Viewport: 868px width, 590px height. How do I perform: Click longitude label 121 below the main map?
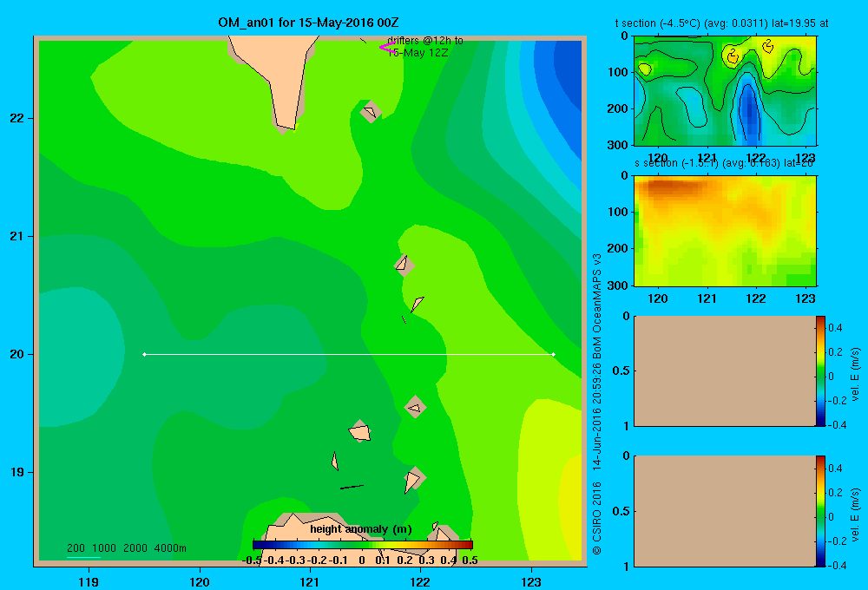[x=310, y=581]
